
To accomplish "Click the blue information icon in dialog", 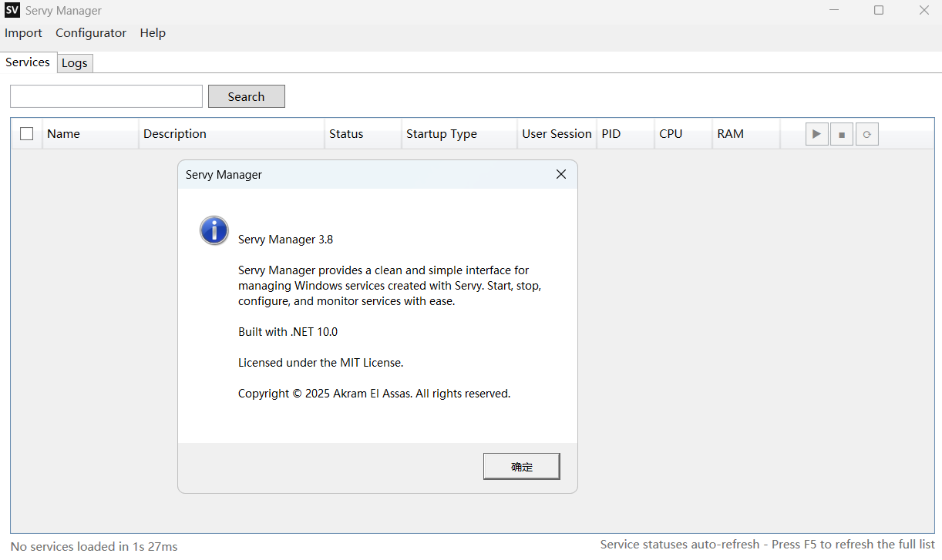I will (x=214, y=230).
